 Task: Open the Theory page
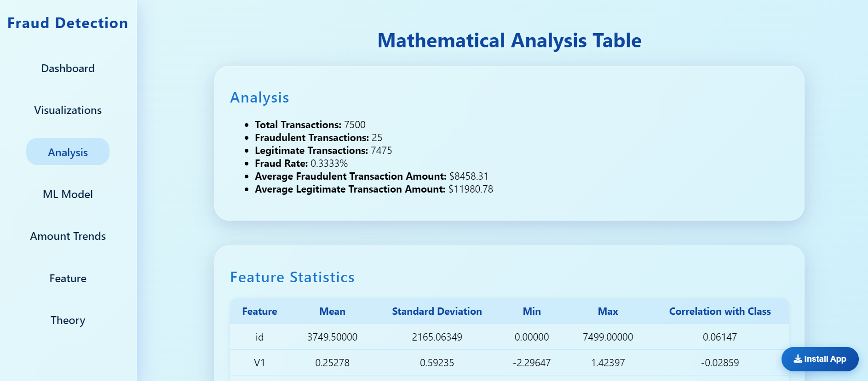(68, 320)
